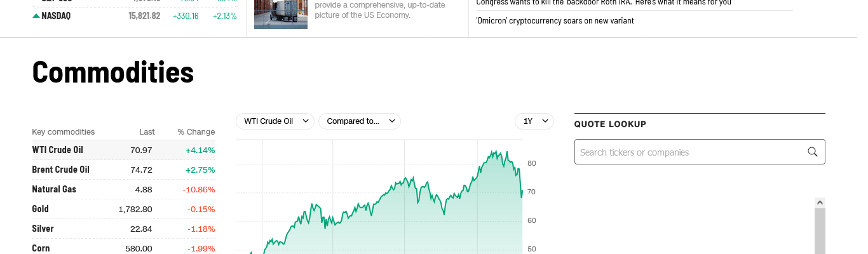The height and width of the screenshot is (254, 868).
Task: Open the Congress backdoor Roth IRA headline
Action: coord(604,3)
